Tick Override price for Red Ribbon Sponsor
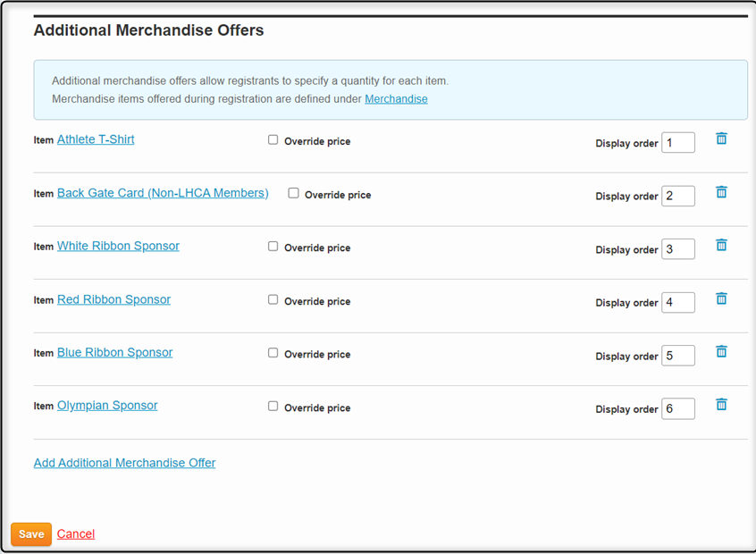The image size is (756, 554). pyautogui.click(x=273, y=300)
